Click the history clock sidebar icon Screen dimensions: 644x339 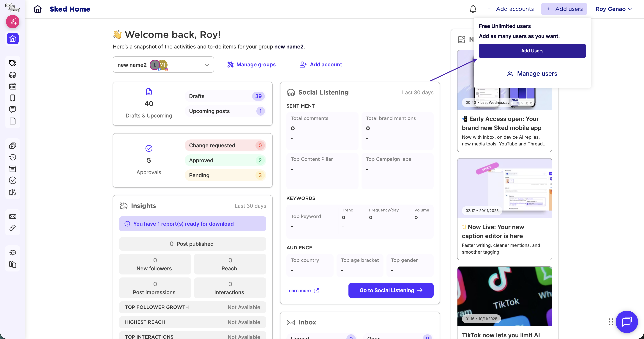[12, 157]
